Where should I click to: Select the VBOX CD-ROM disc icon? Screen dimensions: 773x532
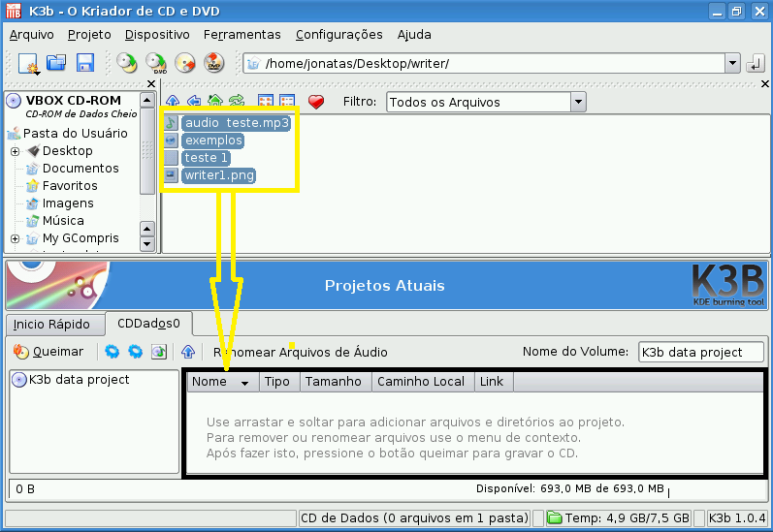(14, 101)
